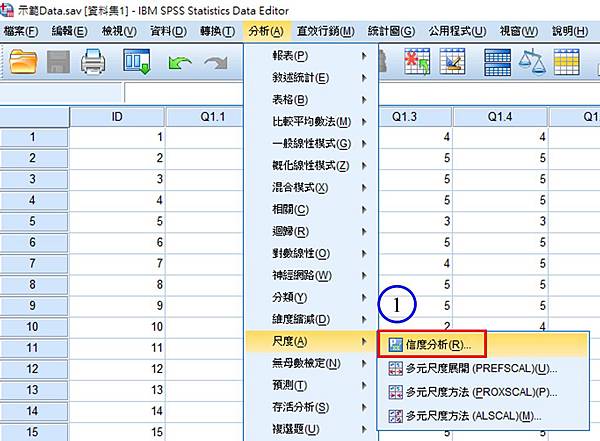Viewport: 600px width, 441px height.
Task: Open the 說明(H) menu
Action: coord(570,31)
